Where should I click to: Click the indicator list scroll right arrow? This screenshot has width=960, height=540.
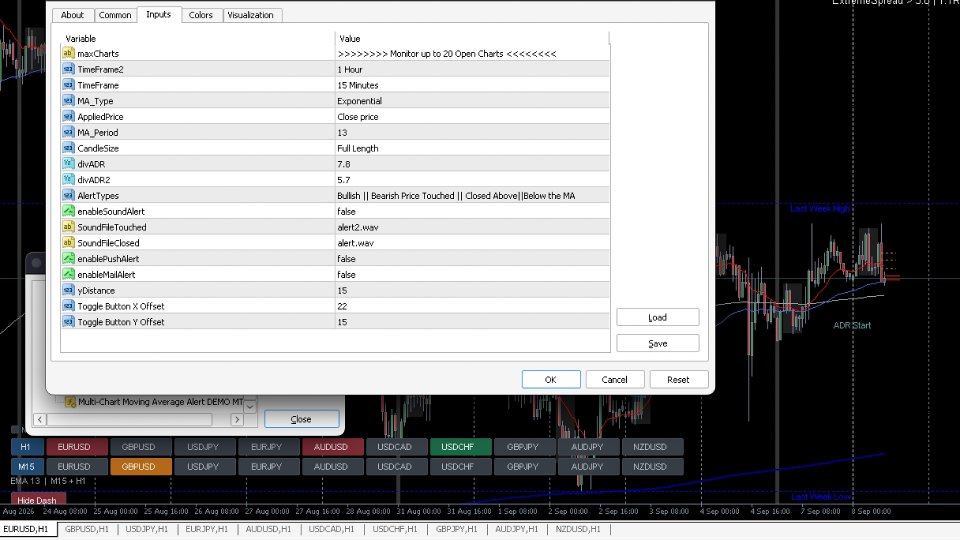point(237,419)
